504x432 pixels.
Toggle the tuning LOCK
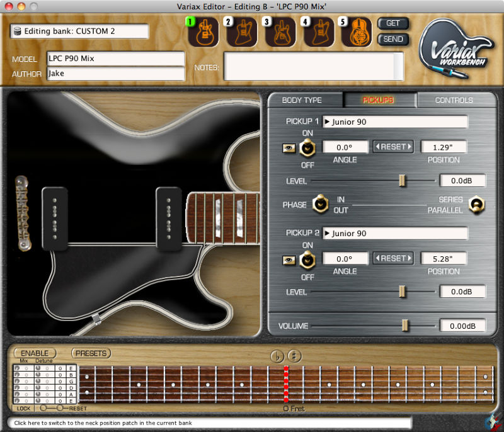point(23,409)
